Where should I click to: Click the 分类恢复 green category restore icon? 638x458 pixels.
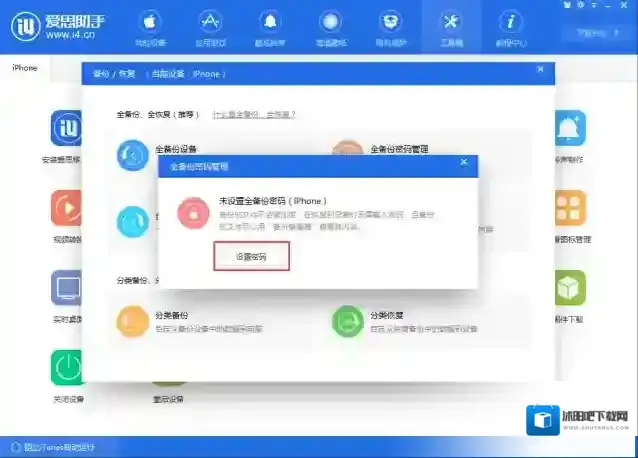(x=347, y=321)
